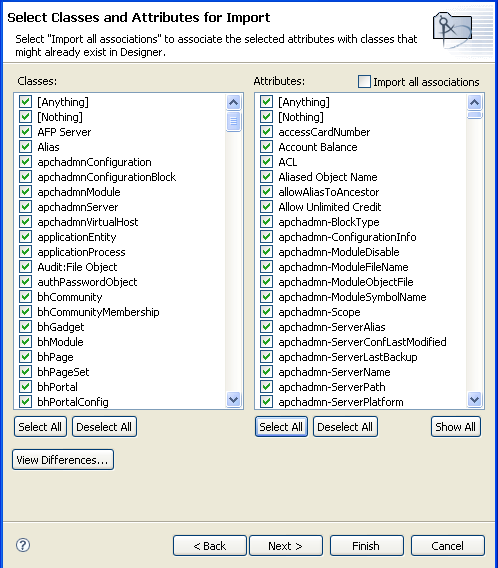Click the Attributes list scrollbar thumb

click(474, 115)
